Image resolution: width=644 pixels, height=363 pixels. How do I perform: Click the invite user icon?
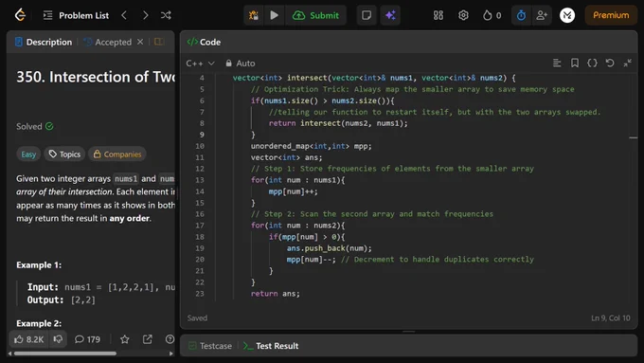click(x=542, y=15)
